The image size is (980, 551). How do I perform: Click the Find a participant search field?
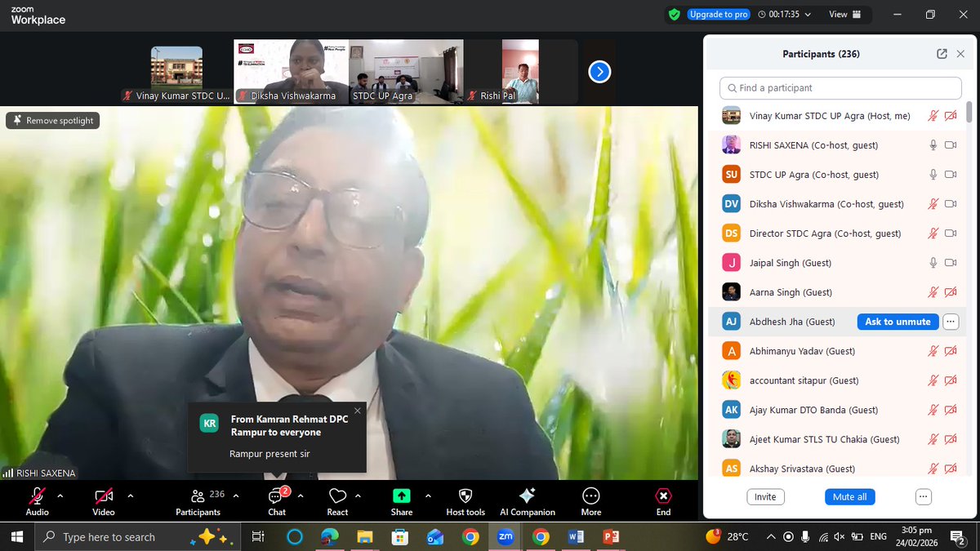(840, 87)
